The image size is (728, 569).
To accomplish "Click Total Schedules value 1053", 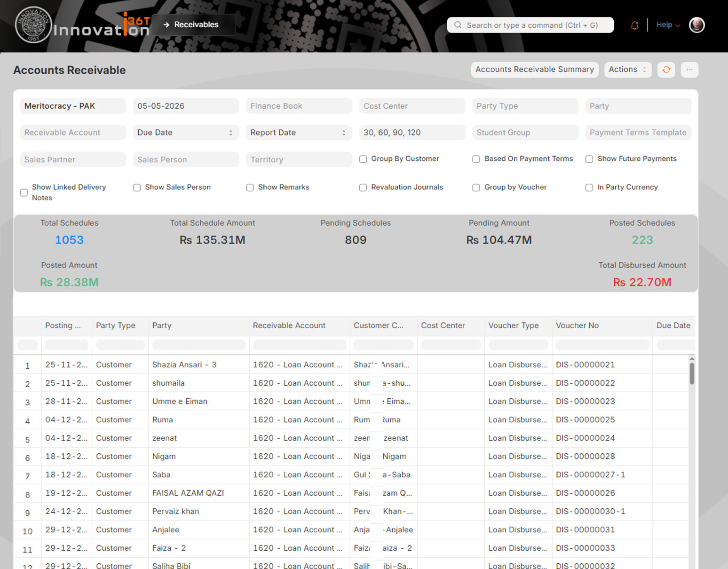I will pyautogui.click(x=69, y=240).
